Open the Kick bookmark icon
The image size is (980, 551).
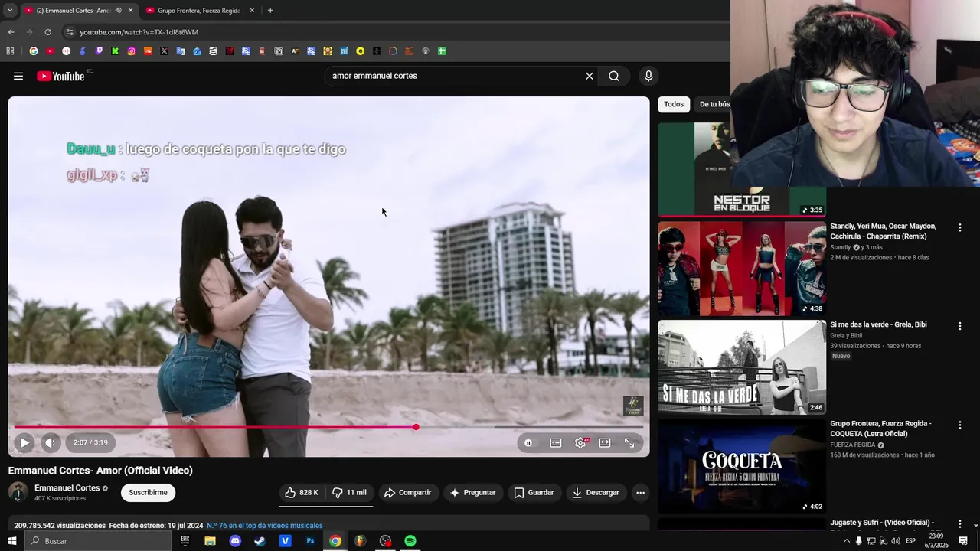pyautogui.click(x=115, y=51)
